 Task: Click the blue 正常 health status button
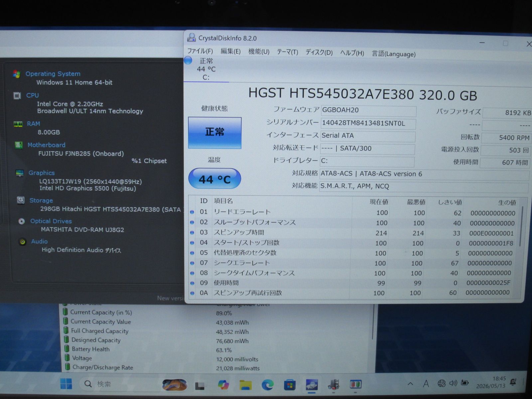(214, 132)
